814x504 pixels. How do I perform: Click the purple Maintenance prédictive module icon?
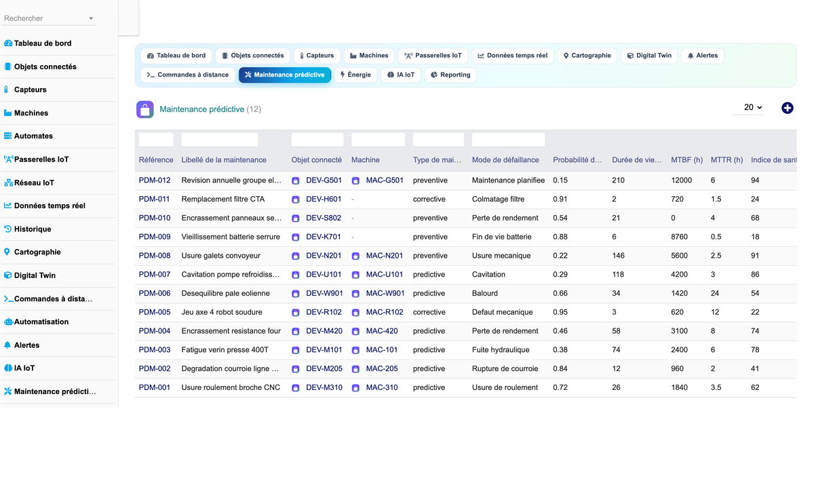pyautogui.click(x=144, y=109)
